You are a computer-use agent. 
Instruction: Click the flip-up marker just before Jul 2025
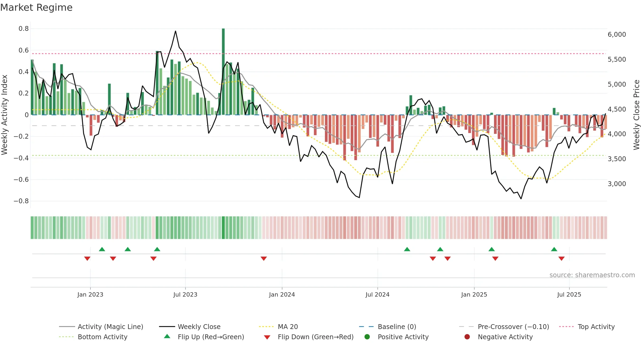[x=554, y=249]
